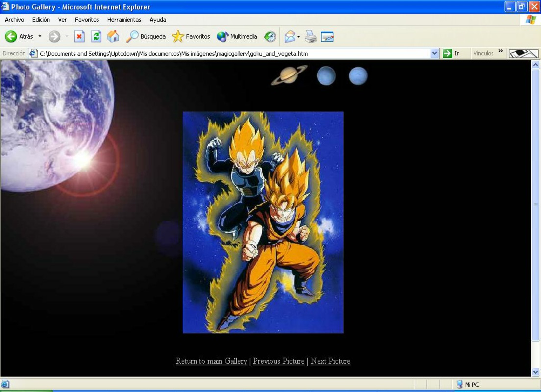This screenshot has height=392, width=541.
Task: Click the Mail envelope icon
Action: (290, 36)
